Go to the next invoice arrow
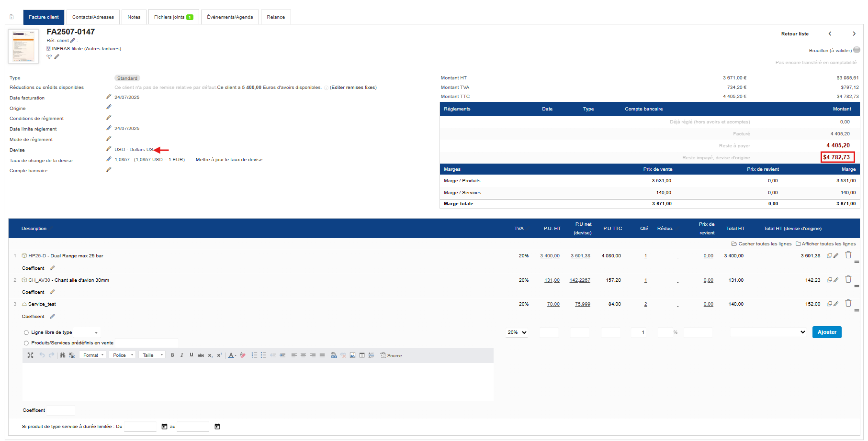The height and width of the screenshot is (441, 868). [x=854, y=33]
